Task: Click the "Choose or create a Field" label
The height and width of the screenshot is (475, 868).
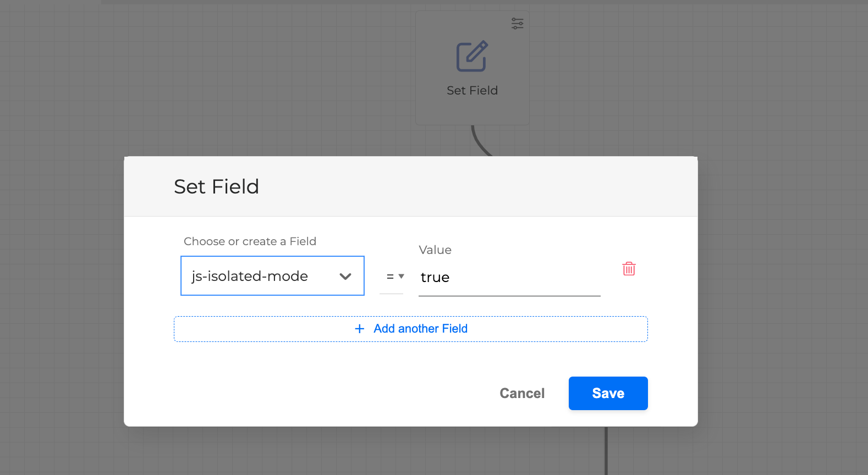Action: [250, 241]
